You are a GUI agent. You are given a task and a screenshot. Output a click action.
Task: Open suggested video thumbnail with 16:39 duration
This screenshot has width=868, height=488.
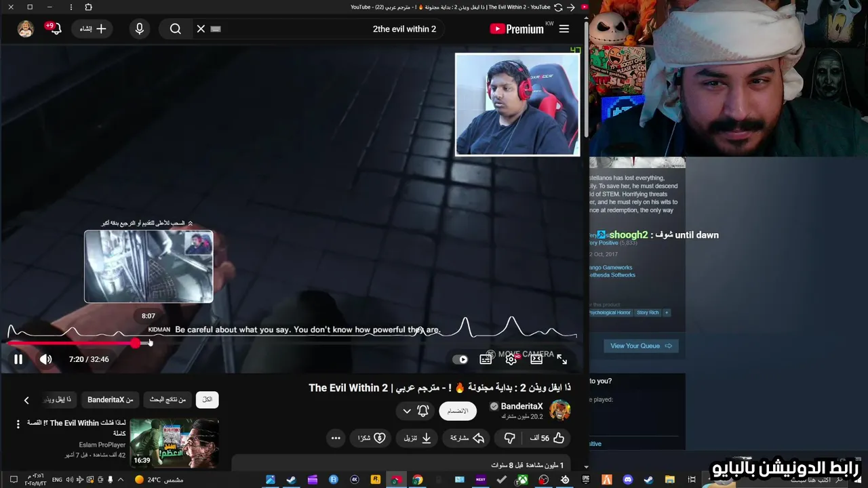pyautogui.click(x=174, y=443)
